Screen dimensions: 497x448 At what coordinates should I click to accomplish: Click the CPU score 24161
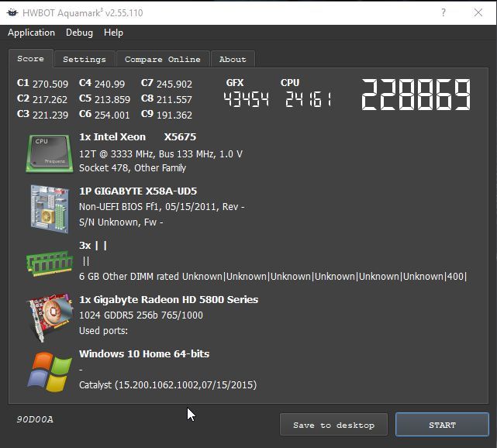[309, 99]
